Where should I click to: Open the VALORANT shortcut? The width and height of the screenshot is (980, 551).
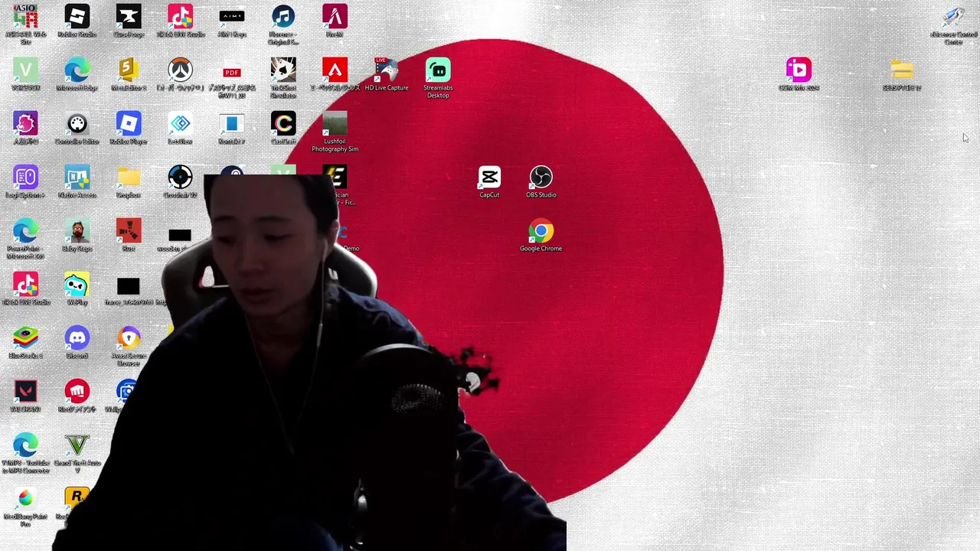coord(25,392)
